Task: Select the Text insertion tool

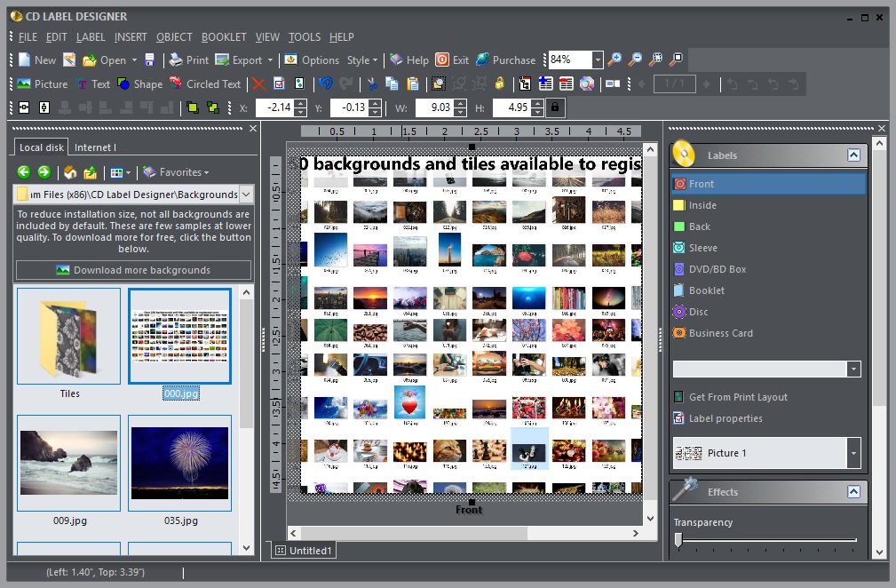Action: click(x=93, y=83)
